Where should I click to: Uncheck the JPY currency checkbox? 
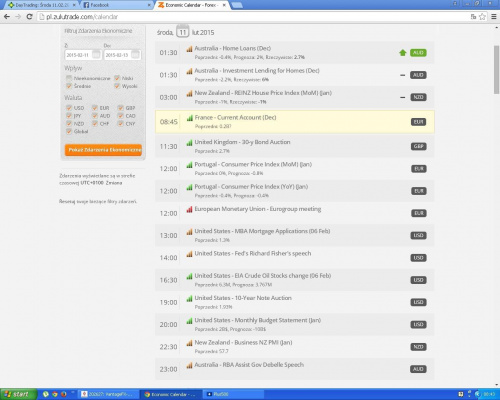[69, 116]
